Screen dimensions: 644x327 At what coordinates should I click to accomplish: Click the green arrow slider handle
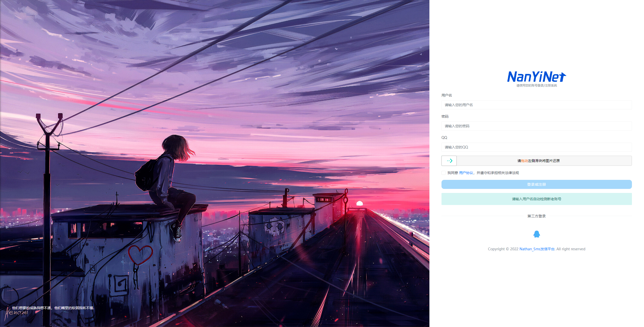pos(449,161)
